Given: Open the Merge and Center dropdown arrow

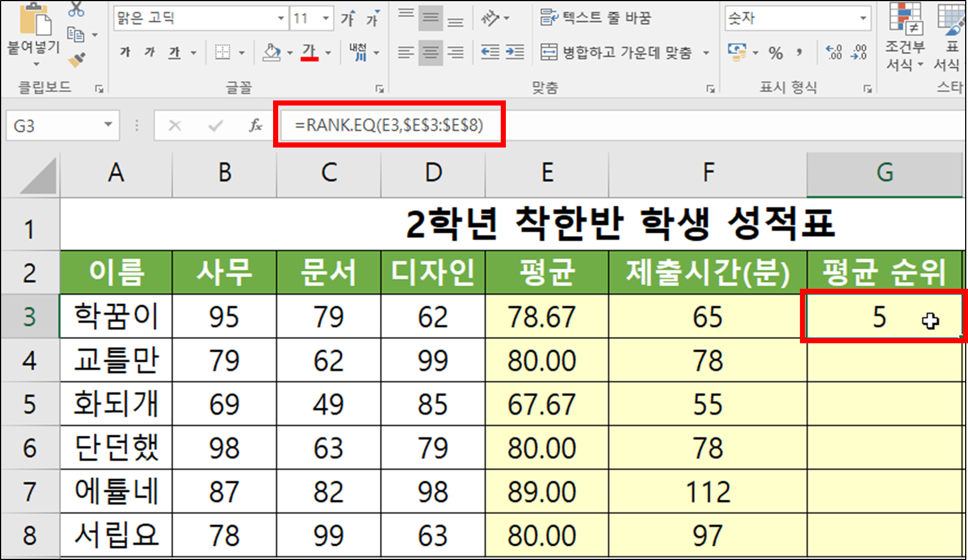Looking at the screenshot, I should click(x=706, y=53).
